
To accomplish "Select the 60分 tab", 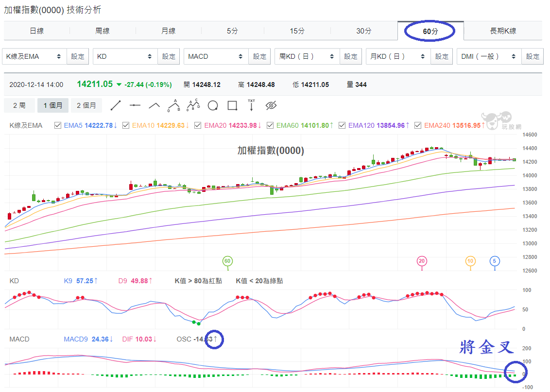I will coord(430,31).
